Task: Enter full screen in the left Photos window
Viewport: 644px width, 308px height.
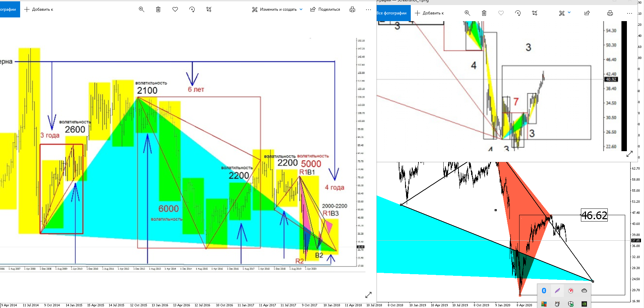Action: coord(368,295)
